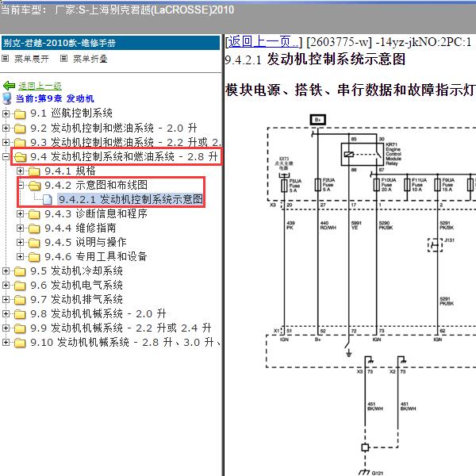Select 9.4.4 维修指南 item

pos(80,228)
